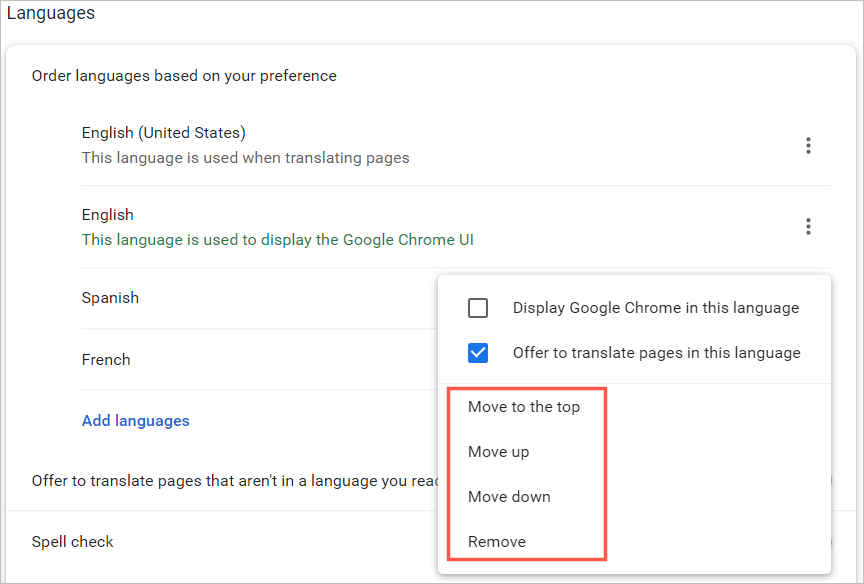This screenshot has height=584, width=864.
Task: Choose Move to the top
Action: click(524, 407)
